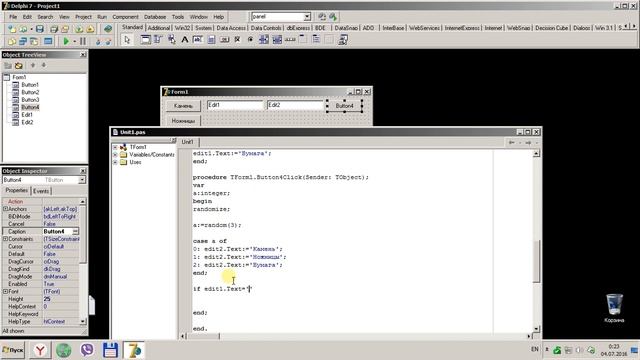Open the Run button dropdown arrow

tap(74, 41)
